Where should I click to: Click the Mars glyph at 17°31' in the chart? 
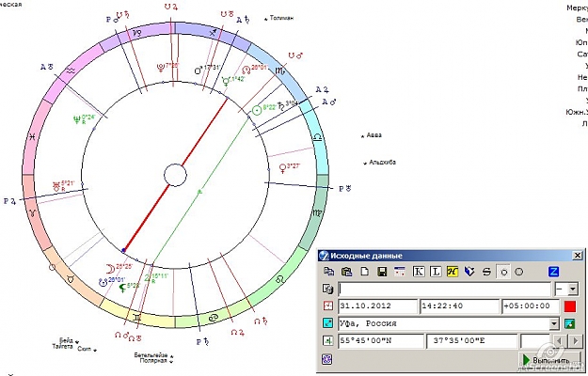point(199,70)
